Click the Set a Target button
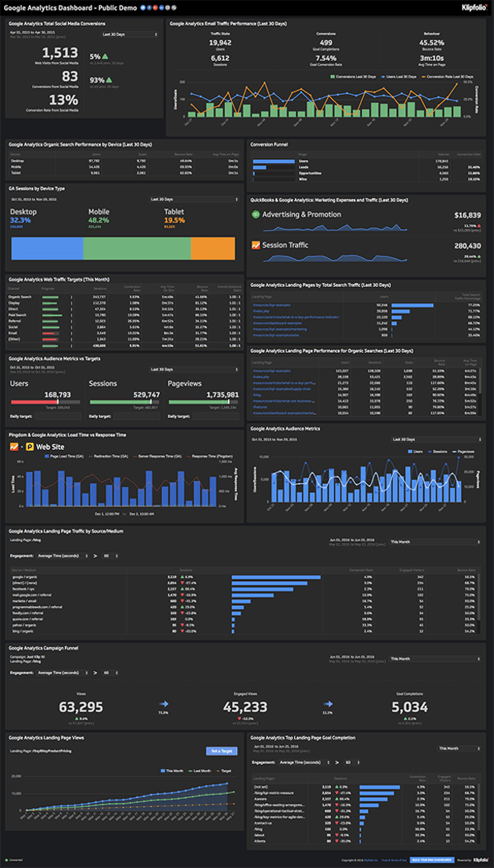 (222, 751)
